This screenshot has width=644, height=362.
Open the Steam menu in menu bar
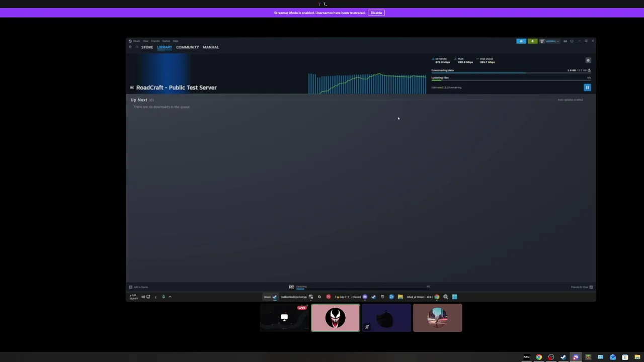point(137,41)
